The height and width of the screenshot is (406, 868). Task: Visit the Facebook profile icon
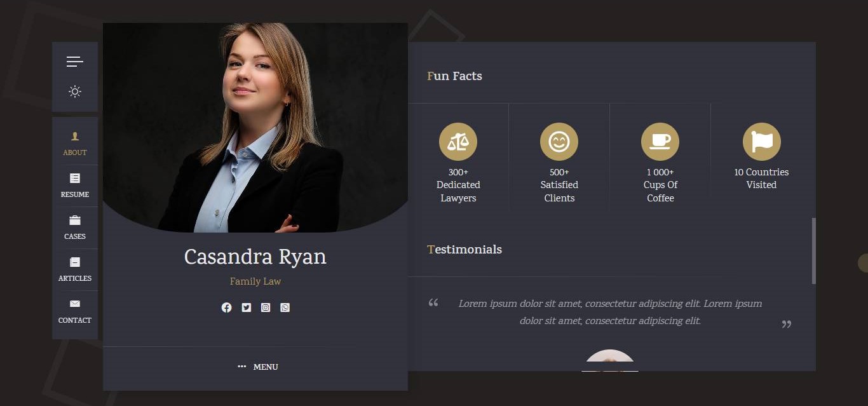(x=226, y=308)
